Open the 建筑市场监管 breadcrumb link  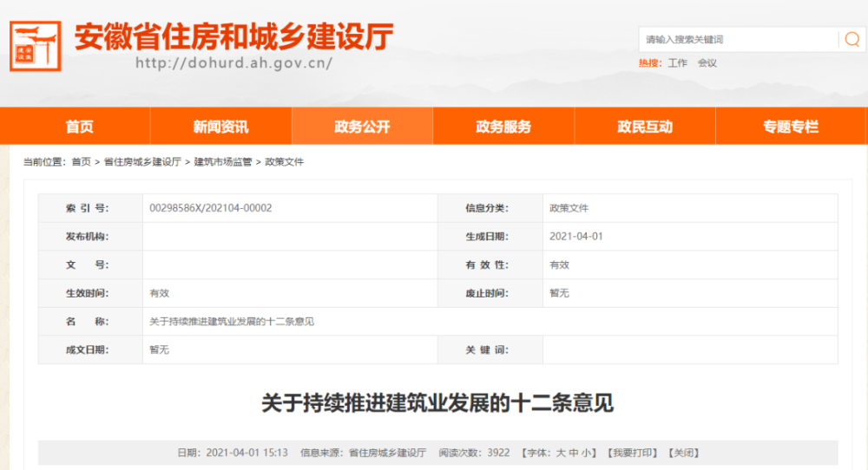tap(222, 161)
